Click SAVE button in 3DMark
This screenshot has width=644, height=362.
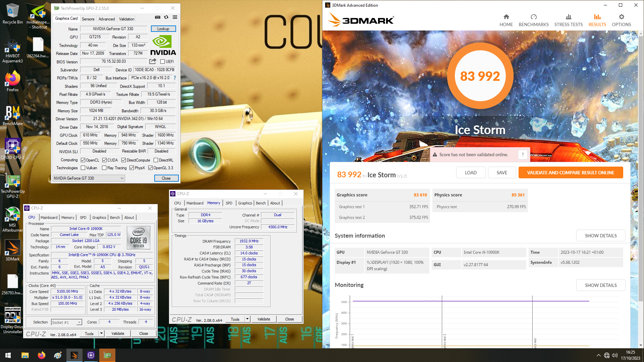tap(502, 173)
